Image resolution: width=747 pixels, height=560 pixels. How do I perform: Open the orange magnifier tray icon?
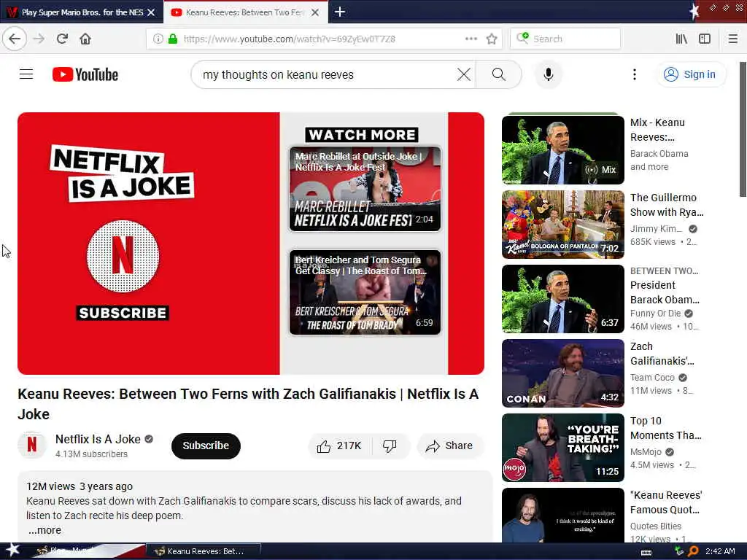coord(693,551)
